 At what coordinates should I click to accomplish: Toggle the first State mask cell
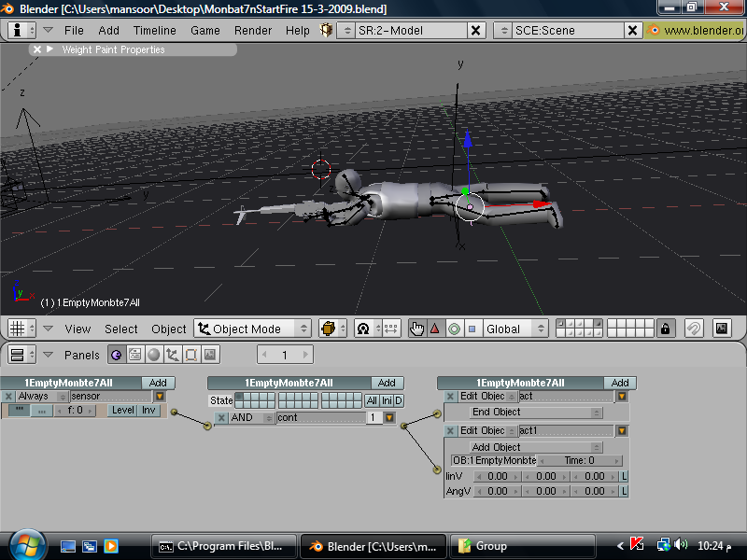pyautogui.click(x=239, y=397)
